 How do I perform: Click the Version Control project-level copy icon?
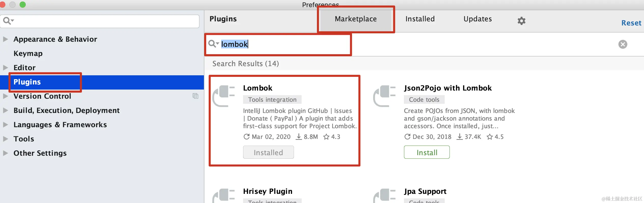pyautogui.click(x=195, y=96)
